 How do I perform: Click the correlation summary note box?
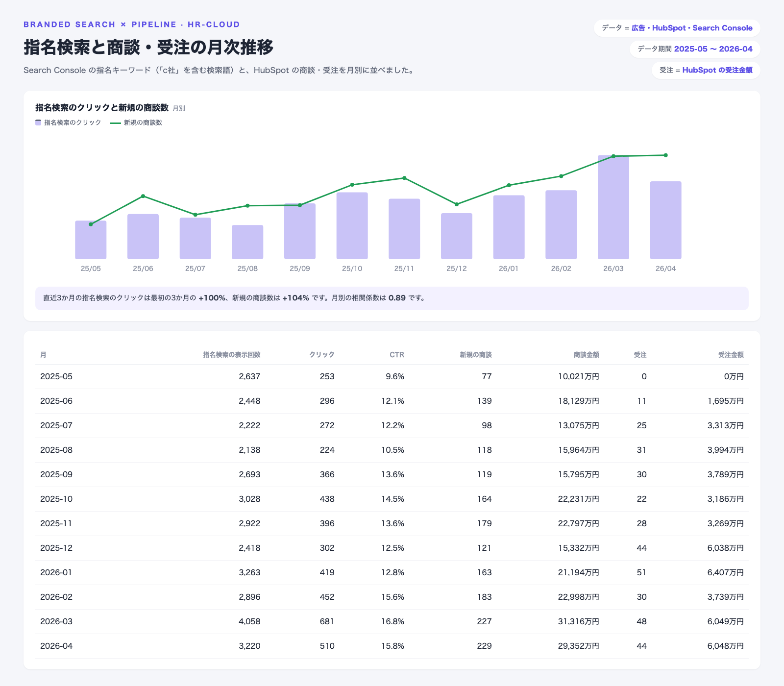click(392, 298)
